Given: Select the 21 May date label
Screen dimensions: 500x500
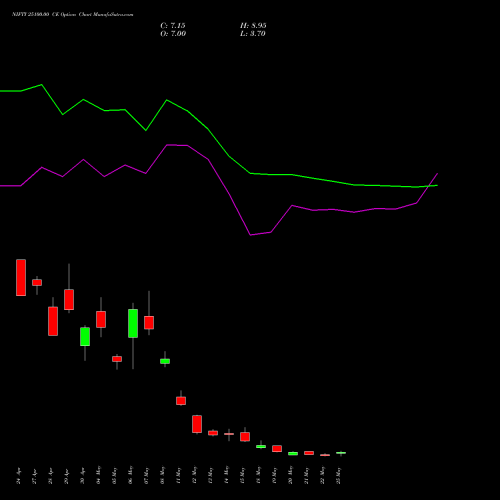Looking at the screenshot, I should [x=306, y=475].
